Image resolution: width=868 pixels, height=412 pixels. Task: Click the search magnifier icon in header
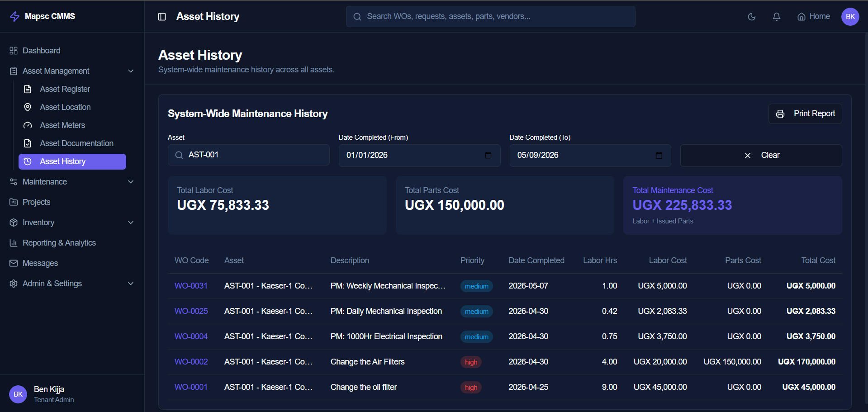357,17
